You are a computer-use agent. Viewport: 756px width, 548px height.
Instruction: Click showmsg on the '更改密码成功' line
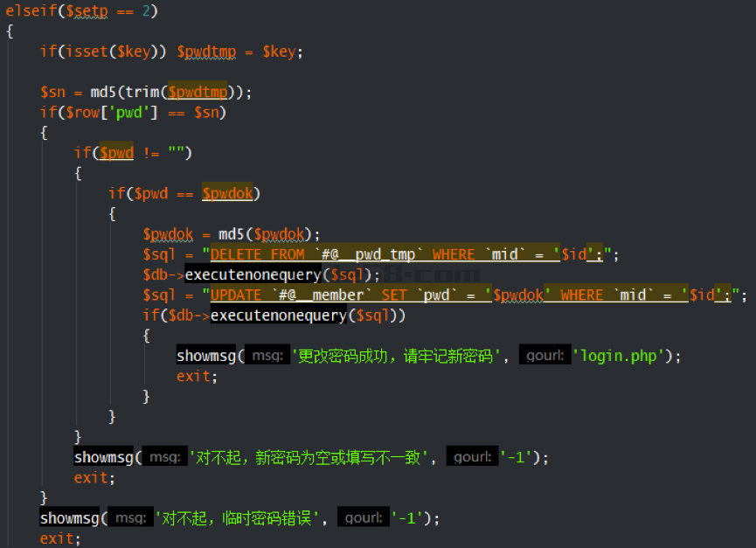[207, 356]
